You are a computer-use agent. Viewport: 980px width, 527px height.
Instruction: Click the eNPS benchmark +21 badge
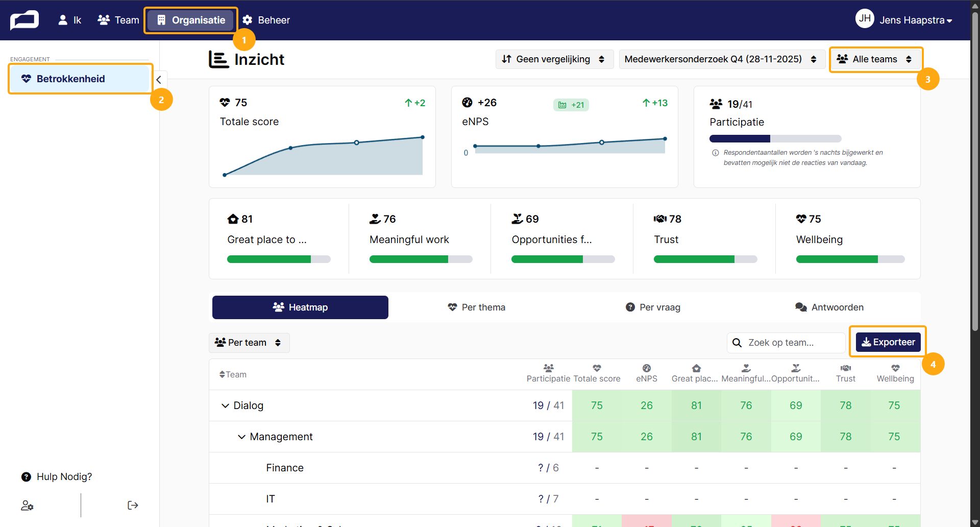tap(571, 105)
